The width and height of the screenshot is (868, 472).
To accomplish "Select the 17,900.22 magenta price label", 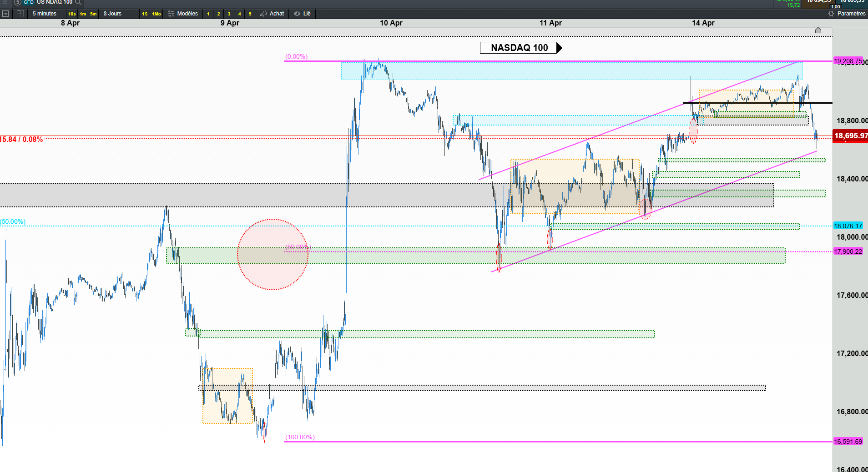I will (848, 251).
